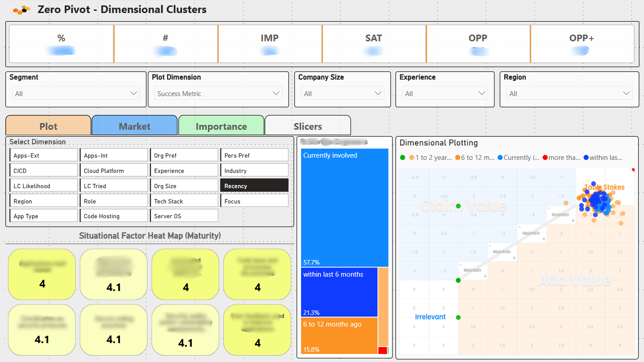Screen dimensions: 644x362
Task: Open the Slicers tab
Action: point(307,126)
